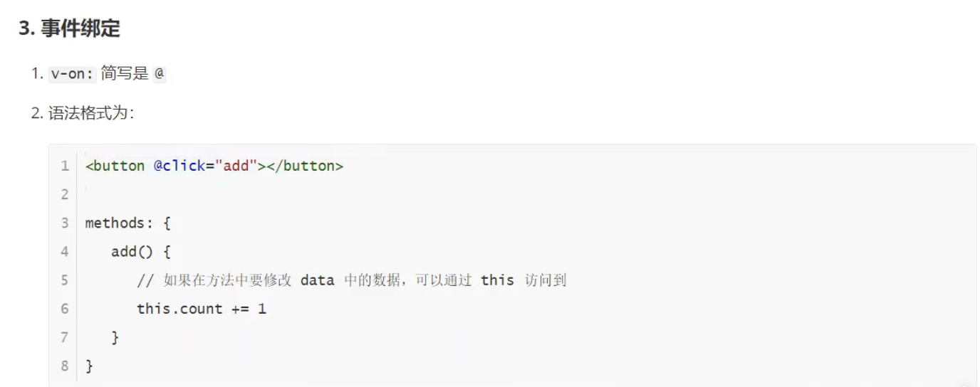
Task: Click the "this.count += 1" statement
Action: pos(202,309)
